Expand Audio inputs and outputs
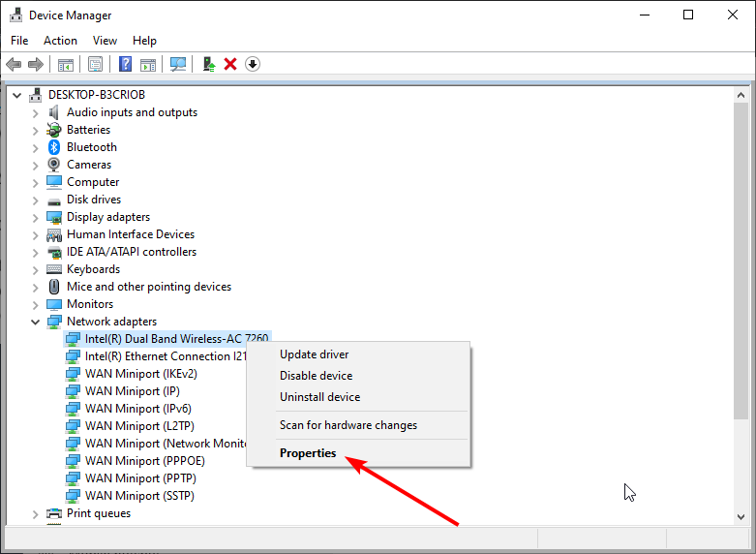This screenshot has width=756, height=554. 35,113
